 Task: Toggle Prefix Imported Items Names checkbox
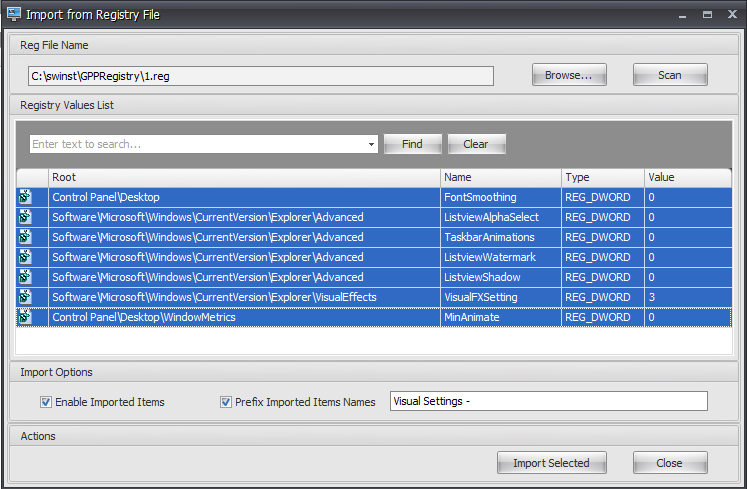(226, 402)
